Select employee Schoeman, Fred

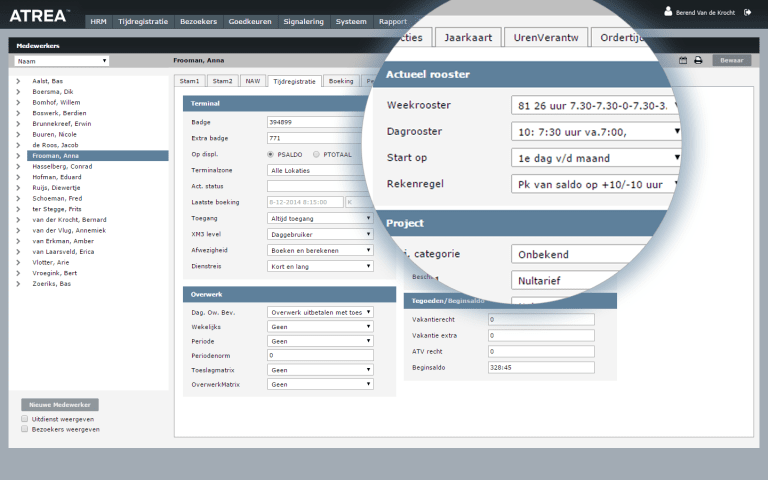[57, 198]
